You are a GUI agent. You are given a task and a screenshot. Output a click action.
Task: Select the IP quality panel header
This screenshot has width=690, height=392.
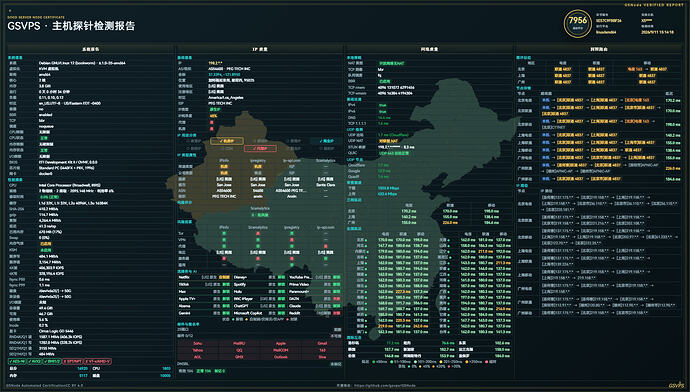tap(260, 49)
